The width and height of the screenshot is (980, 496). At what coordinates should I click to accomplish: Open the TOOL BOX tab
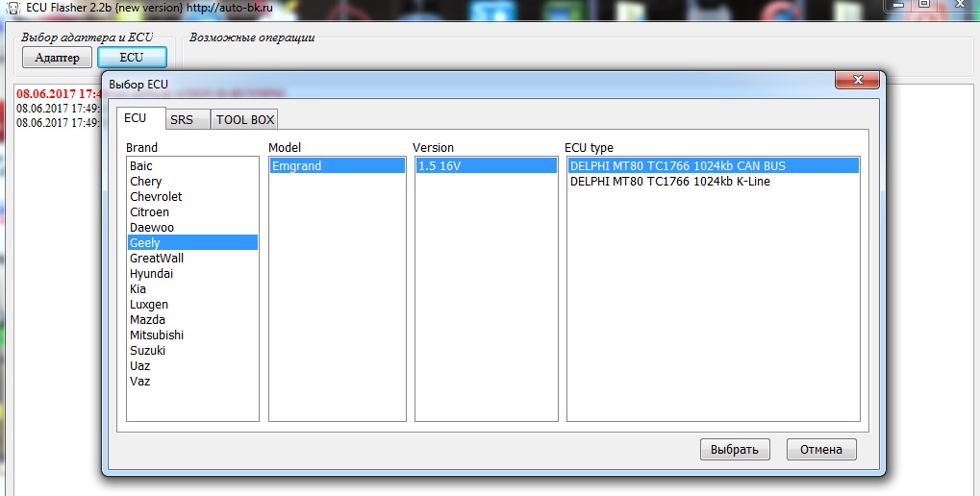244,119
